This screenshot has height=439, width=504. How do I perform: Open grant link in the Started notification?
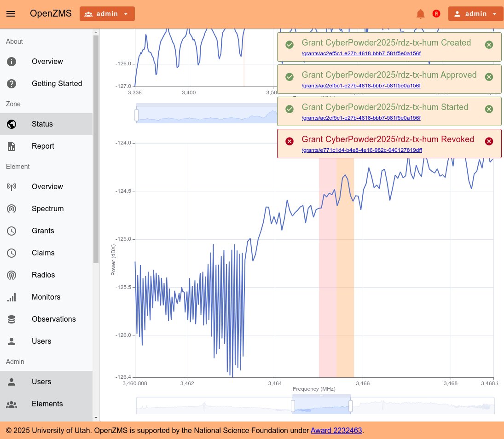pos(361,118)
